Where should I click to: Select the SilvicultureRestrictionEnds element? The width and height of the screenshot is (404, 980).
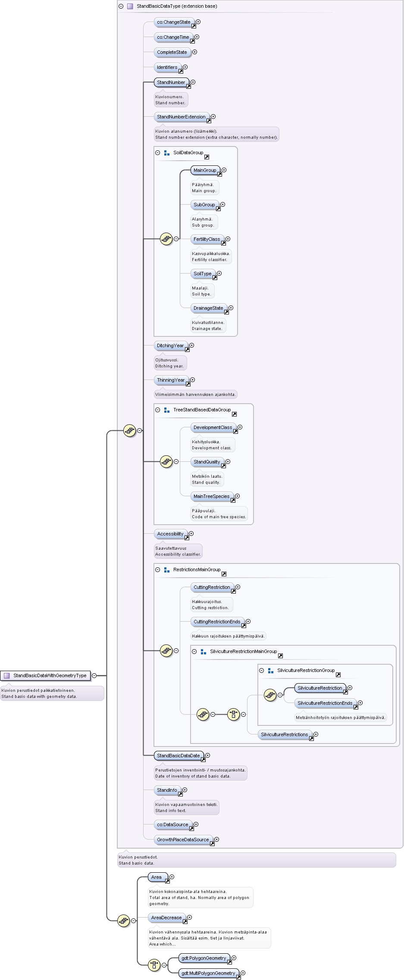tap(326, 703)
